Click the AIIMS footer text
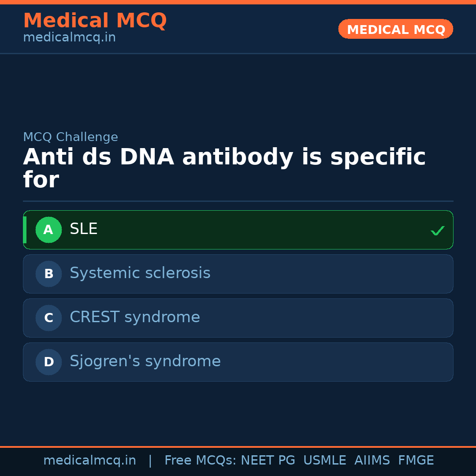 coord(372,461)
